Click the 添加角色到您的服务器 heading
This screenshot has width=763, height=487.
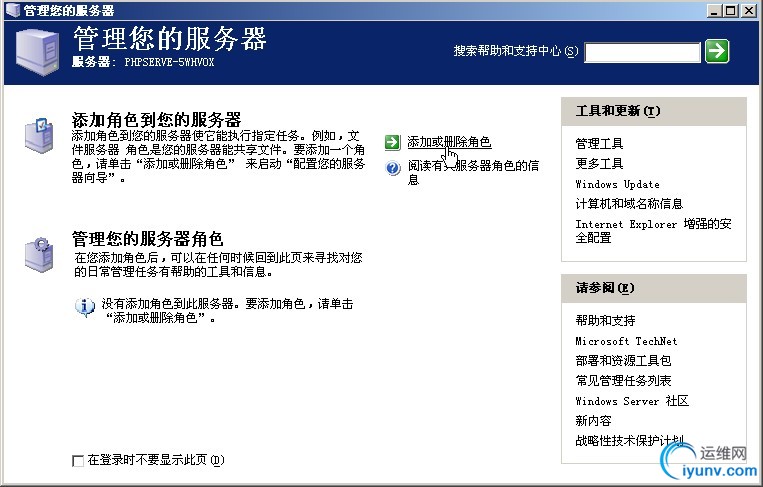tap(156, 119)
